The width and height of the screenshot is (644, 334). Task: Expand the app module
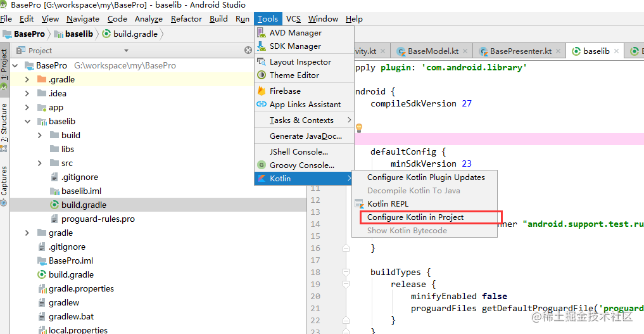point(27,108)
